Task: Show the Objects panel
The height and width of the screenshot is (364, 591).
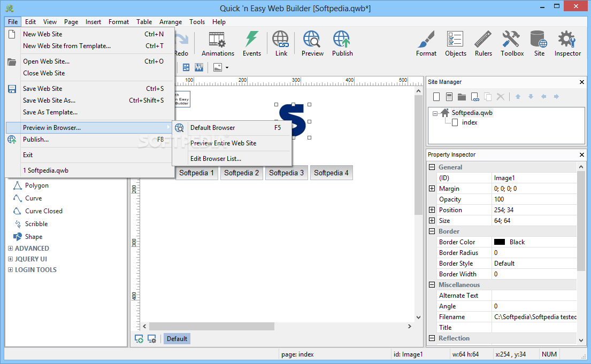Action: tap(455, 44)
